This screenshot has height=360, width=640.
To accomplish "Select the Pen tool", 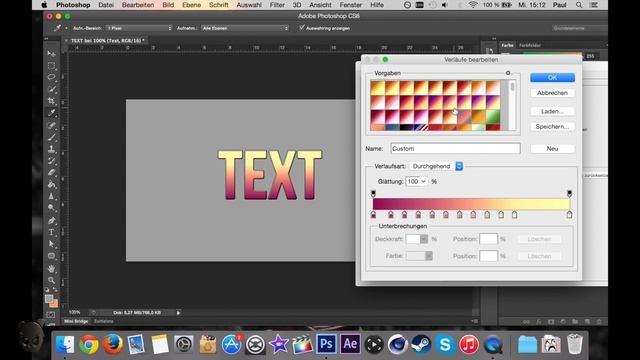I will (51, 221).
